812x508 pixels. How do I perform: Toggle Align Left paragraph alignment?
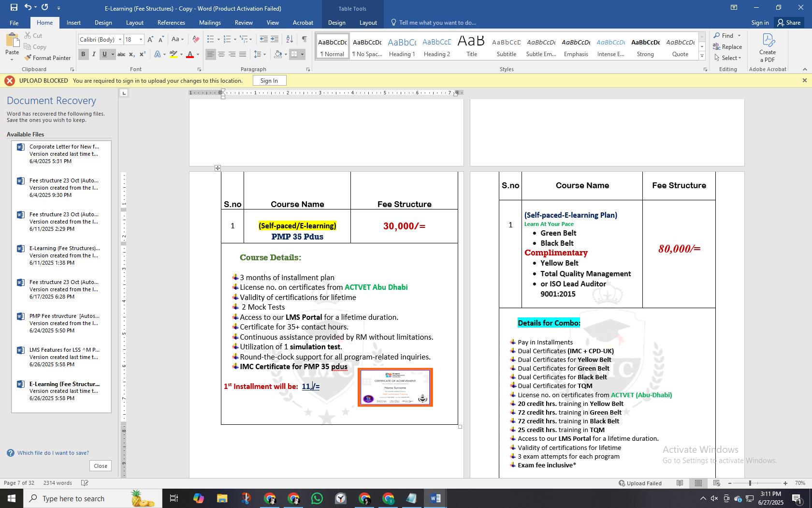211,54
